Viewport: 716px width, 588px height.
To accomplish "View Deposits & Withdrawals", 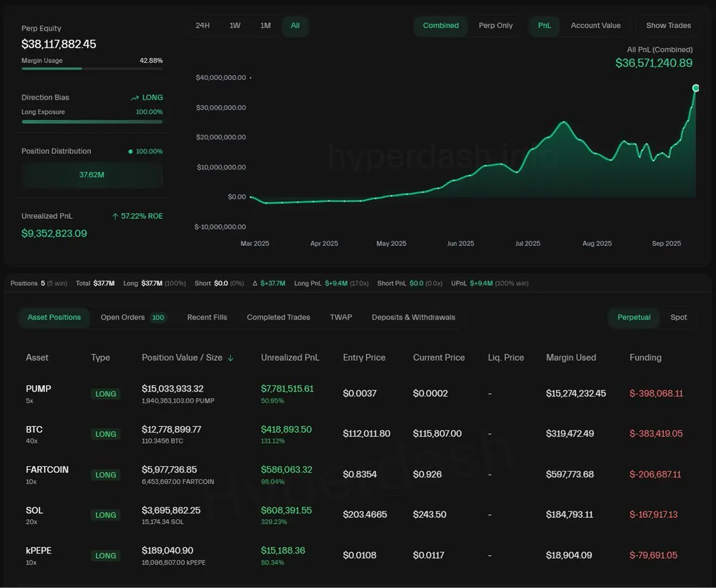I will pos(413,317).
